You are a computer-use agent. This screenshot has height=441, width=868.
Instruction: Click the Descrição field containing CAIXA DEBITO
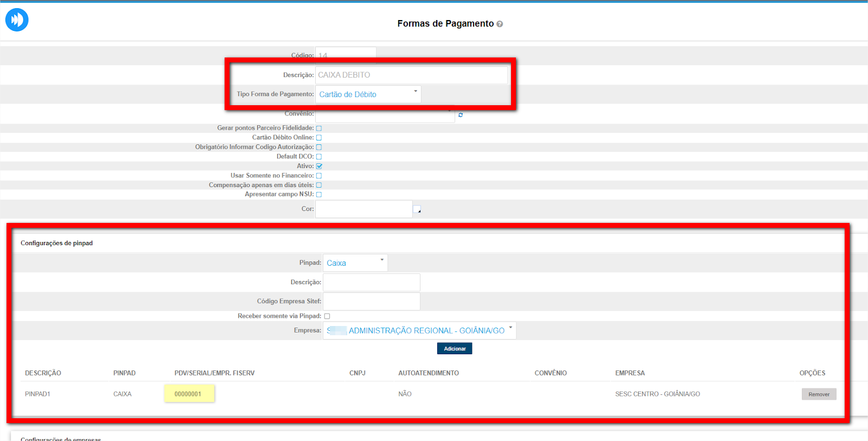(411, 75)
